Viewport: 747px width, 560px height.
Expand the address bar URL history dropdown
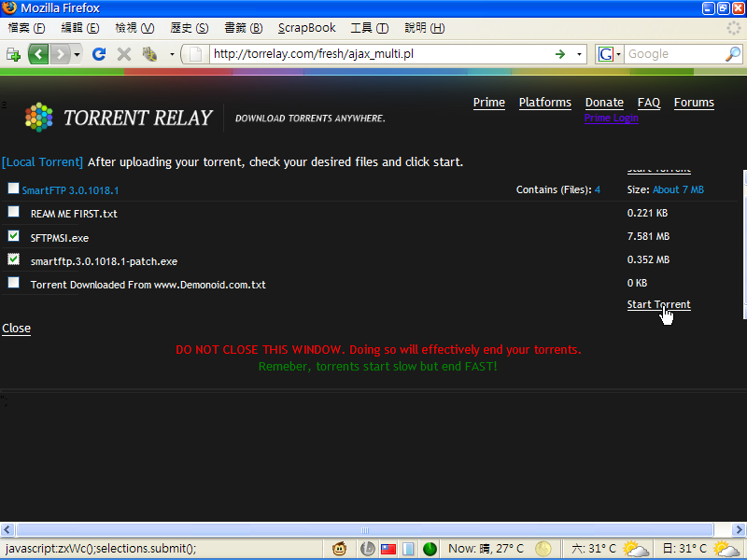pyautogui.click(x=579, y=54)
